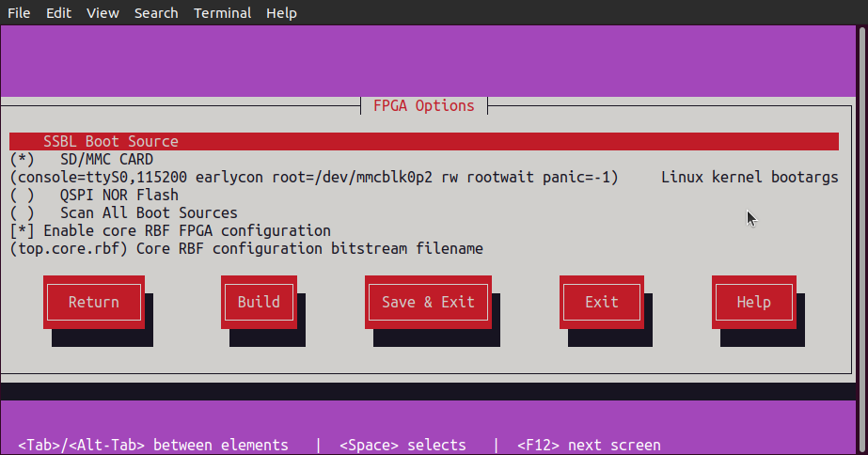Edit the Linux kernel bootargs console field
This screenshot has height=455, width=868.
point(314,178)
